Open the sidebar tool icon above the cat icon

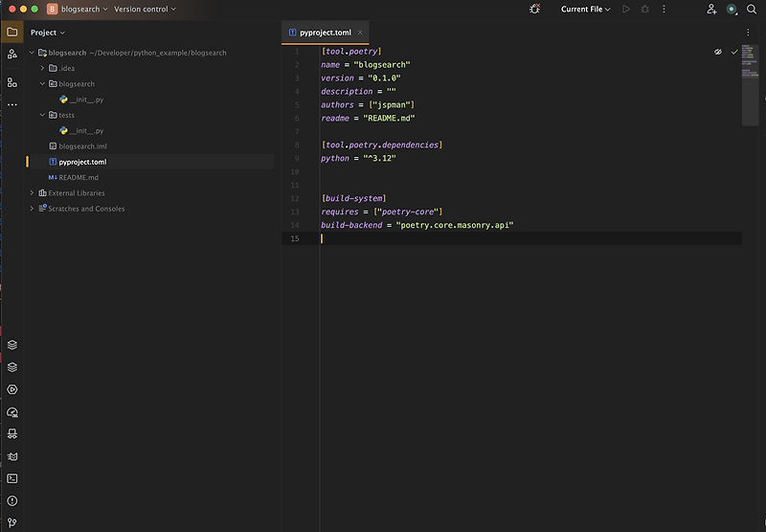(12, 433)
